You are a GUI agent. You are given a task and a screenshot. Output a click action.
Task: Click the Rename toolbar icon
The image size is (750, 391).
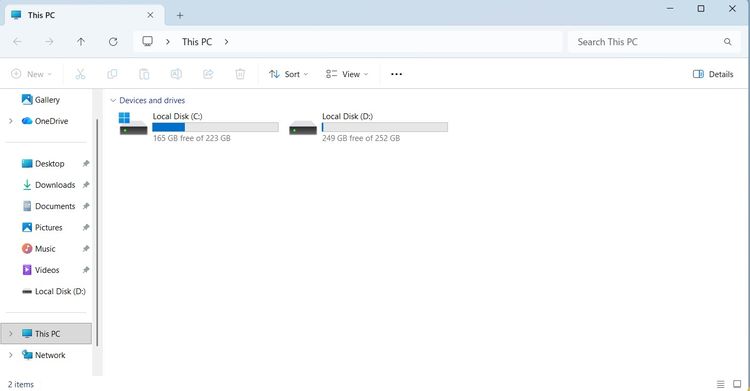tap(176, 74)
